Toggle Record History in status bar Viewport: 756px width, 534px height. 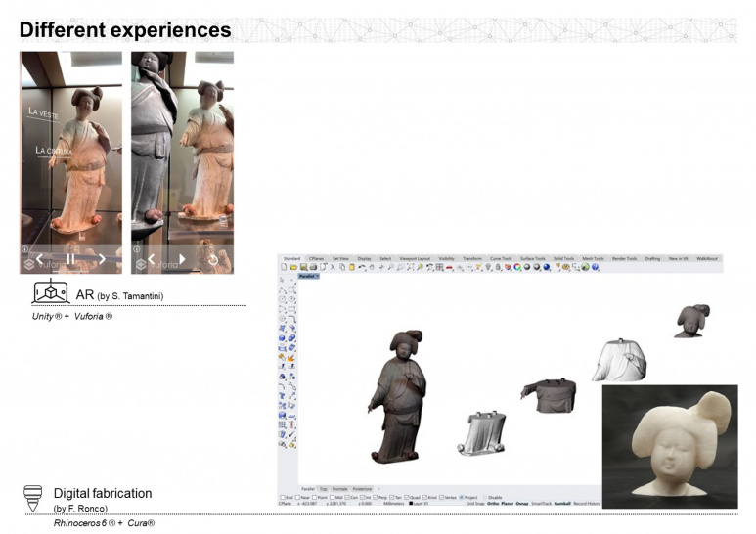pos(587,504)
